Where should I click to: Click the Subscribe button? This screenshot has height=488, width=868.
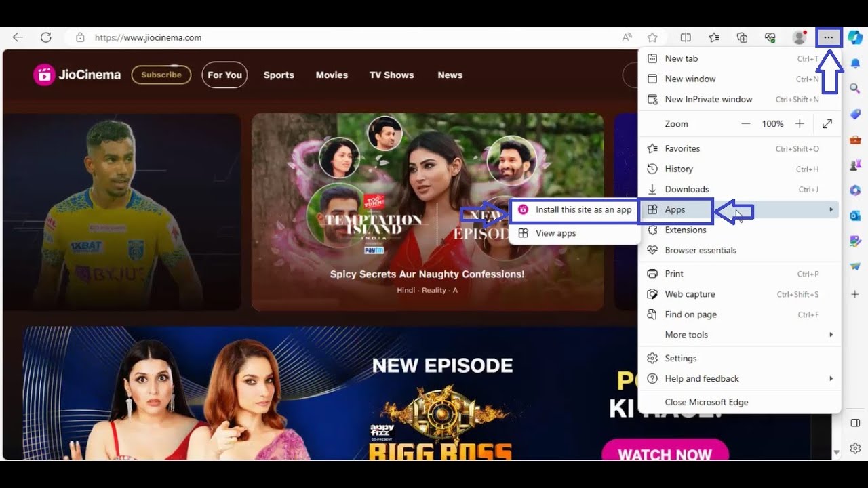[161, 75]
